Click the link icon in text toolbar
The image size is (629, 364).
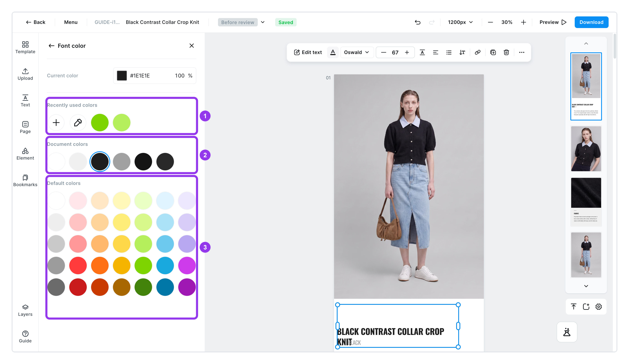[x=478, y=52]
